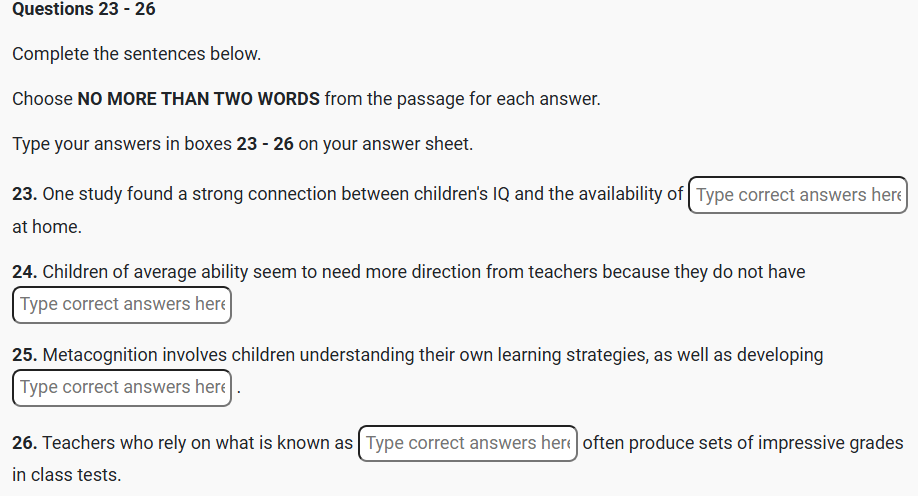Click the "Complete the sentences below." instruction

tap(136, 54)
